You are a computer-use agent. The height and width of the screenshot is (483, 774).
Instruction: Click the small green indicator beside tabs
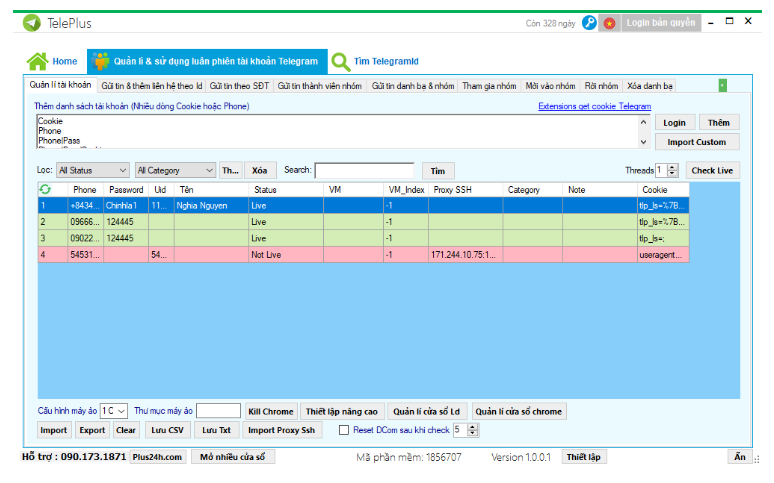tap(723, 85)
